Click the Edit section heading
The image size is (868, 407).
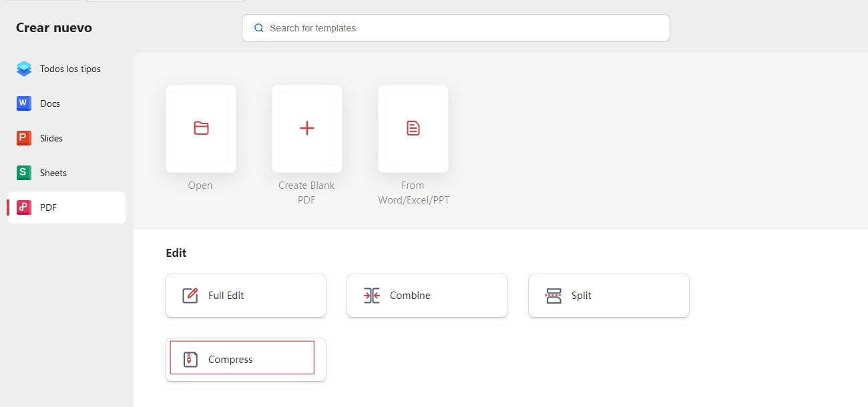(x=176, y=253)
